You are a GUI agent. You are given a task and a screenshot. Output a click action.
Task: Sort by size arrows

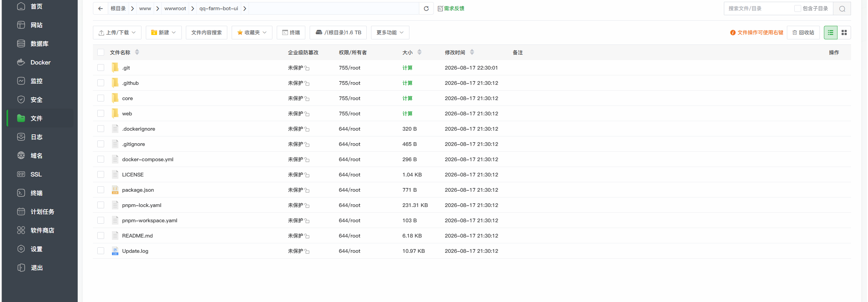(420, 52)
